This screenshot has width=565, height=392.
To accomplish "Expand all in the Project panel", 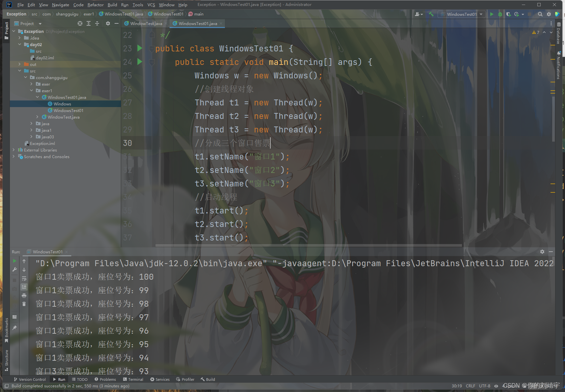I will (89, 23).
